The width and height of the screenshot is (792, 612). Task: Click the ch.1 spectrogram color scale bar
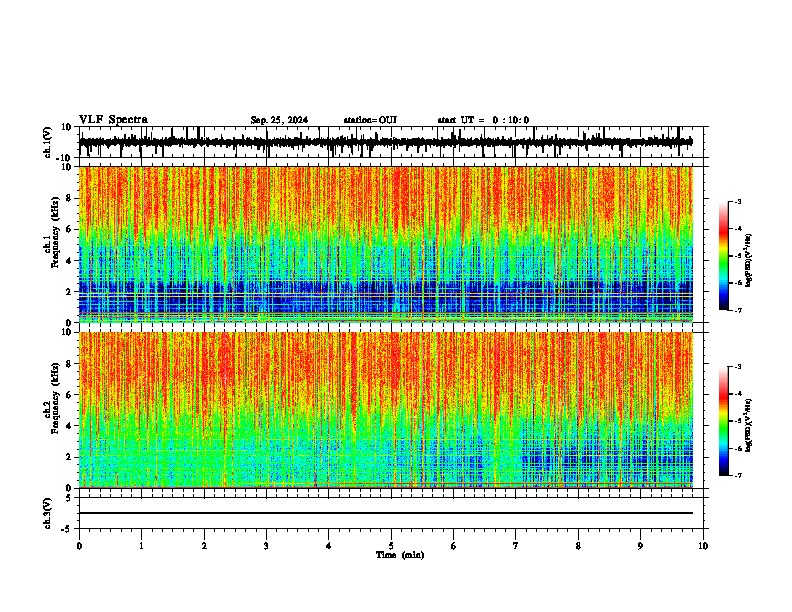(724, 256)
